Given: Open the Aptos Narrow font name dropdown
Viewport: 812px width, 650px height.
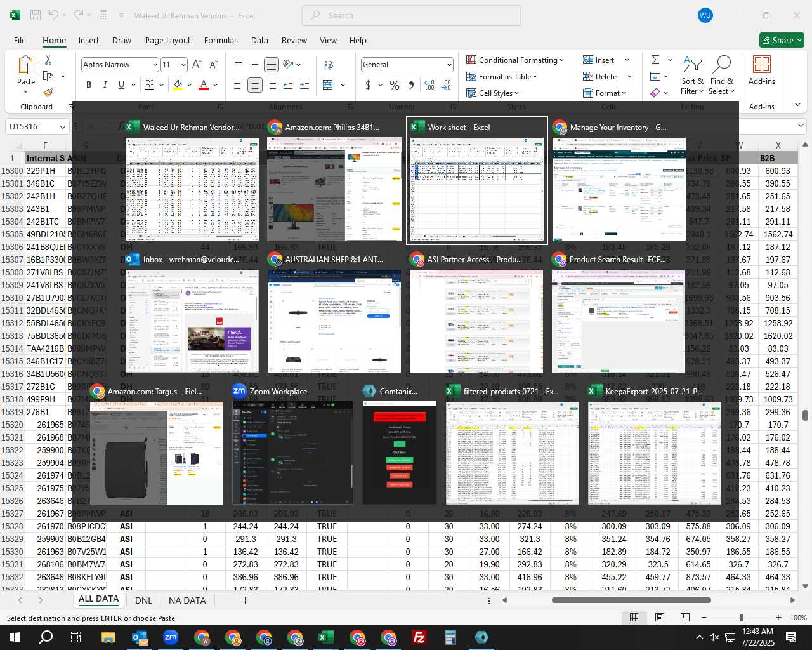Looking at the screenshot, I should (x=154, y=65).
